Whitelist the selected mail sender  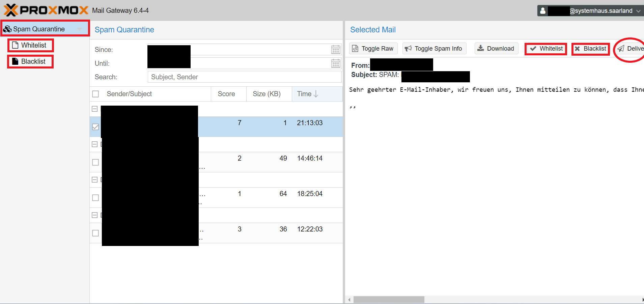(546, 49)
